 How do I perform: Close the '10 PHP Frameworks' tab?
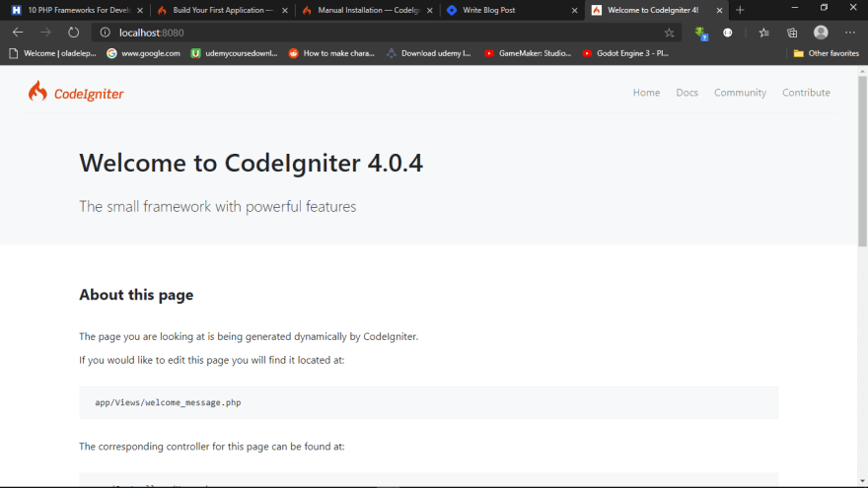point(139,10)
